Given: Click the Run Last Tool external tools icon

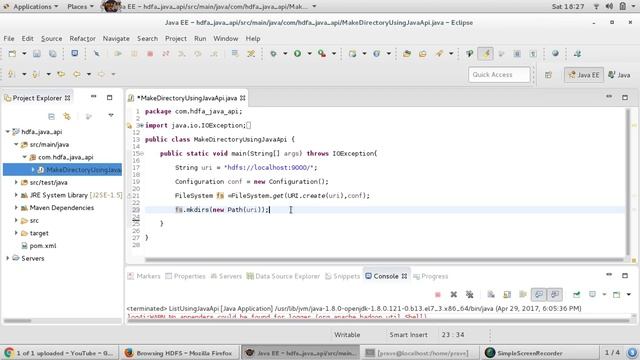Looking at the screenshot, I should pos(322,53).
